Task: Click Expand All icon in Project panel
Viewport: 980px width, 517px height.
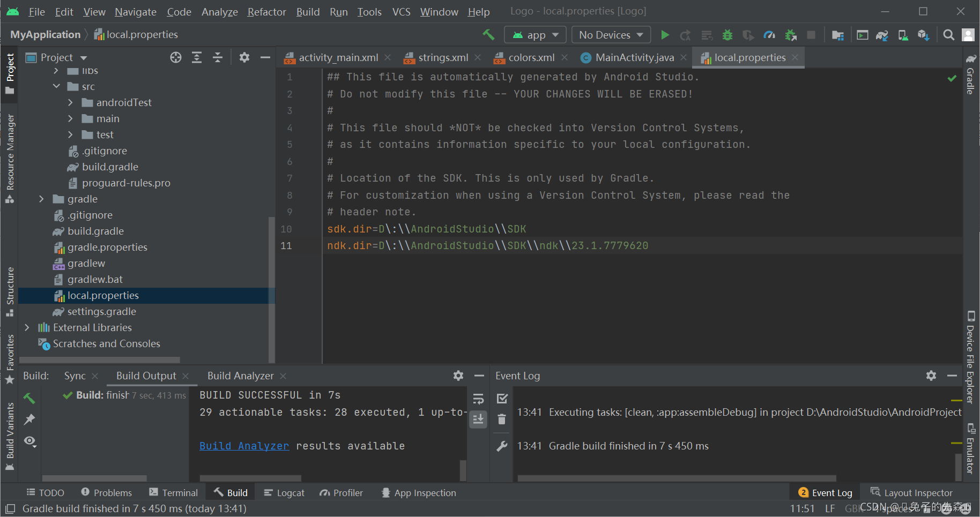Action: point(197,57)
